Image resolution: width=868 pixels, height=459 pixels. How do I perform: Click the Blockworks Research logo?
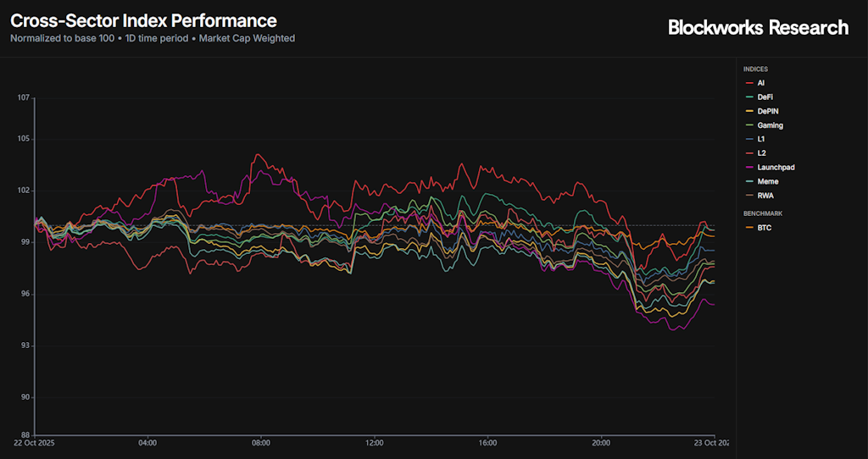pos(758,28)
